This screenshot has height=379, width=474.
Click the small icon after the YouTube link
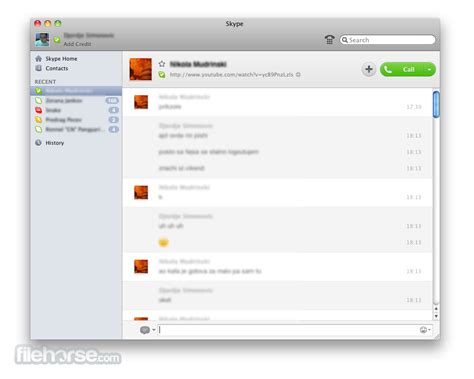pyautogui.click(x=298, y=75)
